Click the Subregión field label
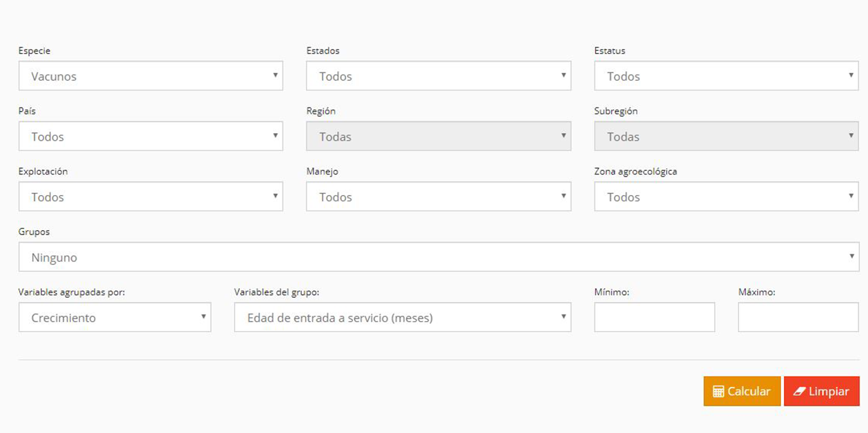This screenshot has height=433, width=868. 616,111
